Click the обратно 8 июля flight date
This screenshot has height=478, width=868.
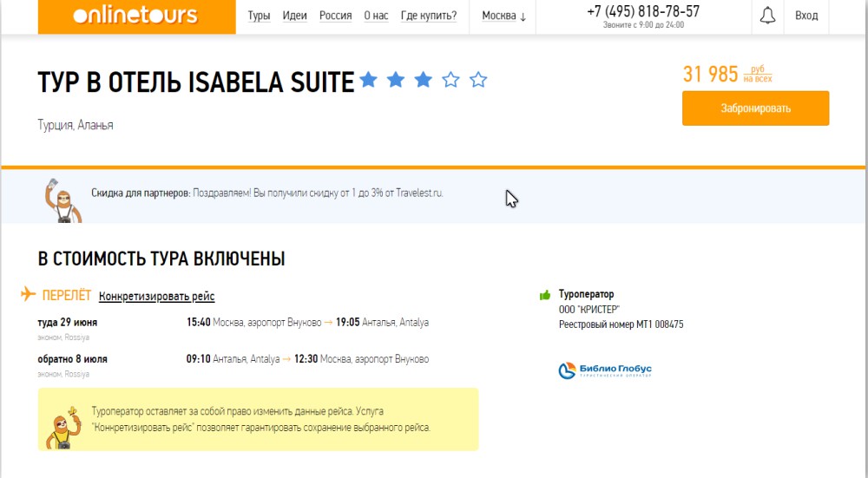point(73,359)
